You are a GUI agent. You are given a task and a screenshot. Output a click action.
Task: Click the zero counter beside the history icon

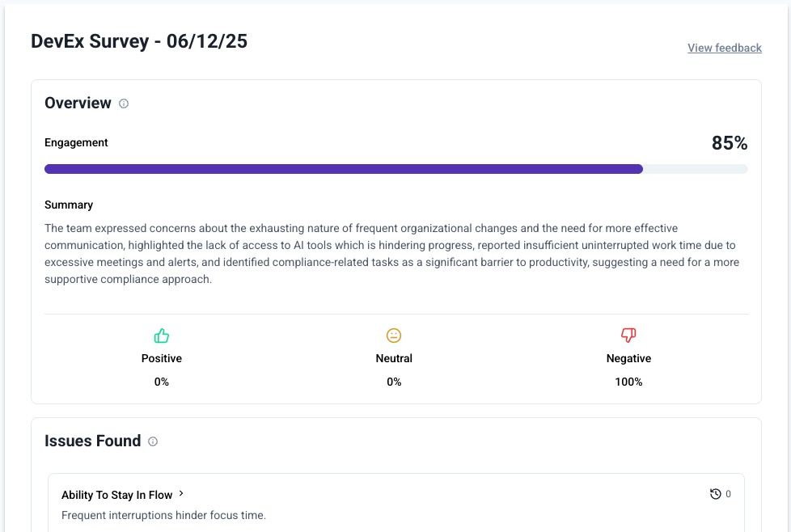pos(726,493)
